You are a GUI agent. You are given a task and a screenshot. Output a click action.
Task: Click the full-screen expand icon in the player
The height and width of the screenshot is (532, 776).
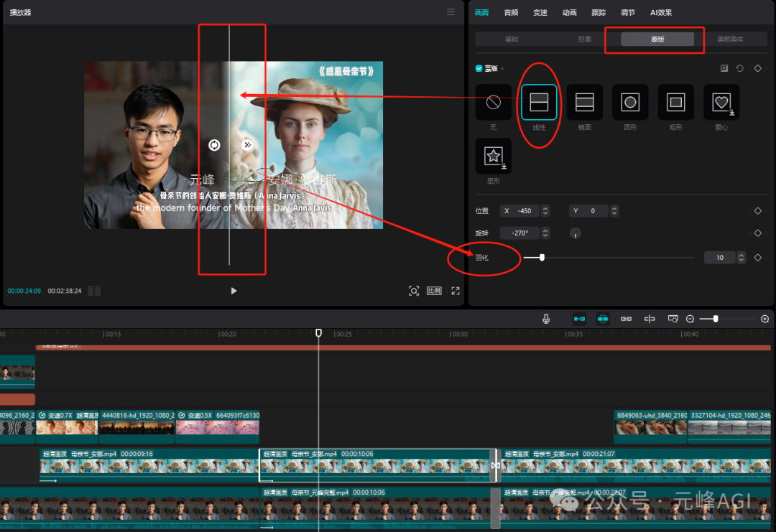456,291
